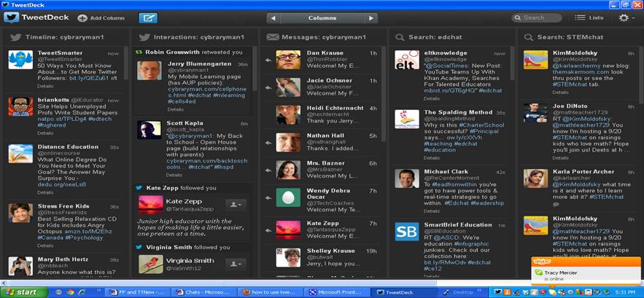This screenshot has width=644, height=298.
Task: Click the Messages: cybraryman1 column header
Action: pos(324,37)
